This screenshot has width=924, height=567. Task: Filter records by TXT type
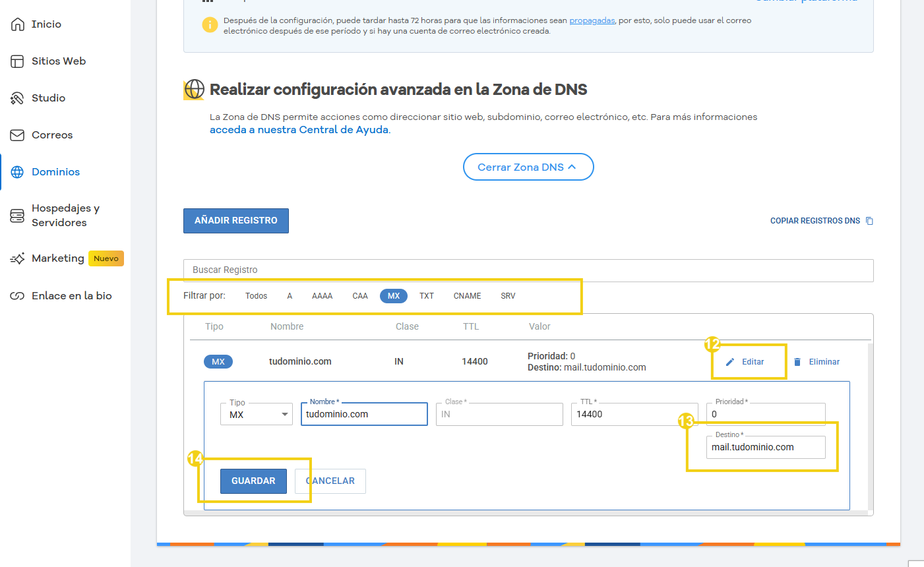[427, 296]
